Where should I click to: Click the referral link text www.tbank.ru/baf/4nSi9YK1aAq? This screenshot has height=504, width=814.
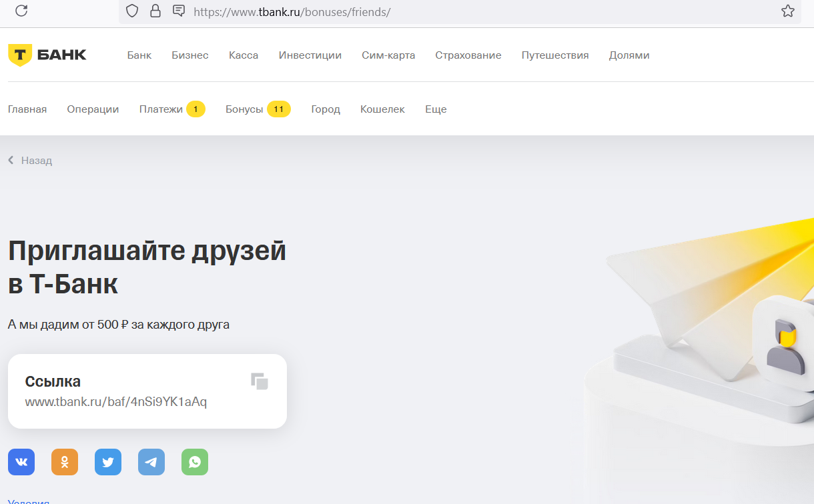click(x=116, y=402)
